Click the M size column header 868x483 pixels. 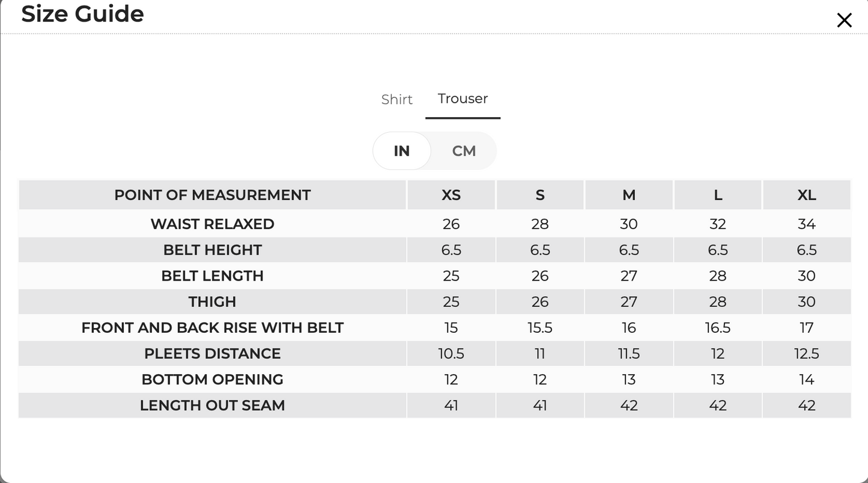click(629, 195)
